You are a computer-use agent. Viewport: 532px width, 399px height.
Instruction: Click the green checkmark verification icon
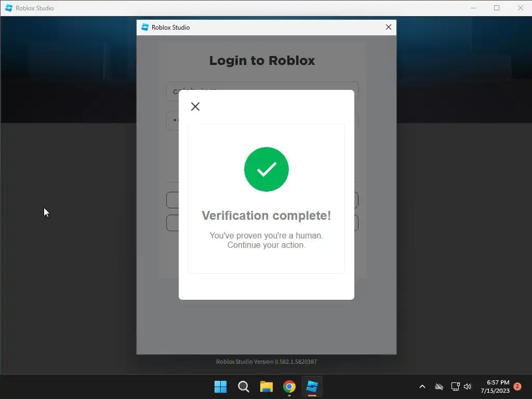tap(267, 169)
